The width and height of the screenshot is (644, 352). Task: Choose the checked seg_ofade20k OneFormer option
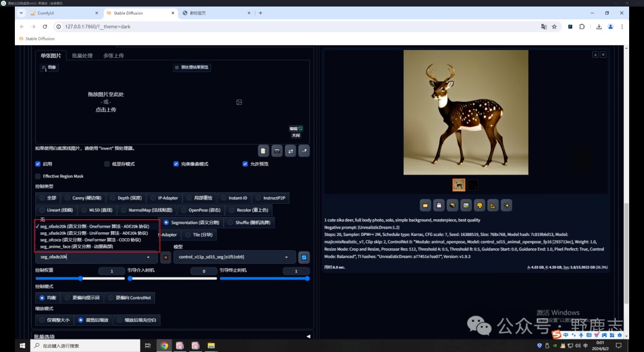(x=94, y=226)
